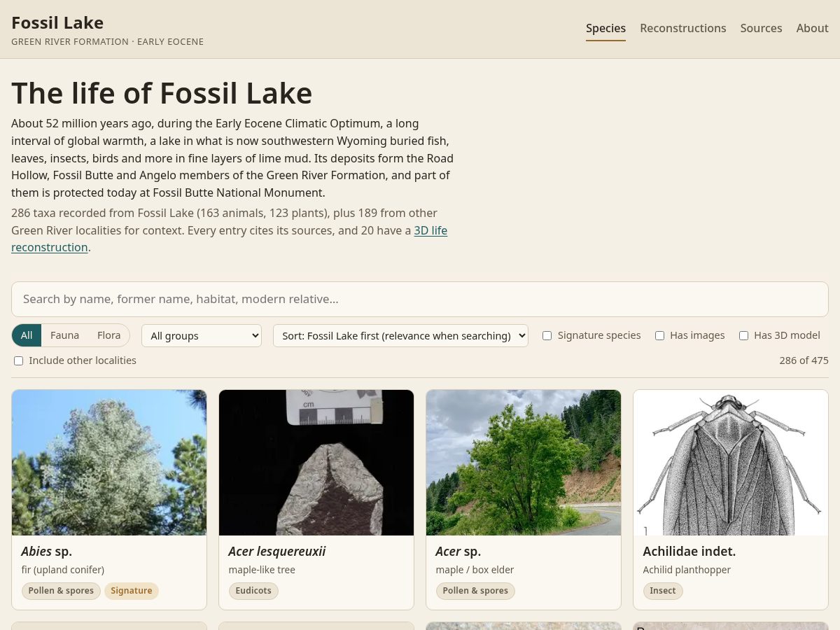
Task: Open the Achilidae planthopper illustration
Action: pos(731,463)
